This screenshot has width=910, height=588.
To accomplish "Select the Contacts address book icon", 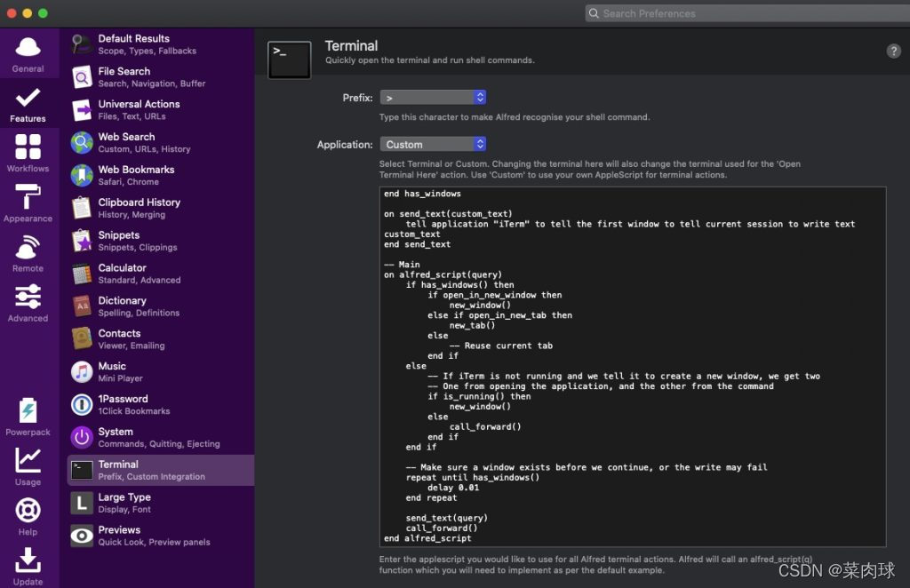I will (x=82, y=338).
